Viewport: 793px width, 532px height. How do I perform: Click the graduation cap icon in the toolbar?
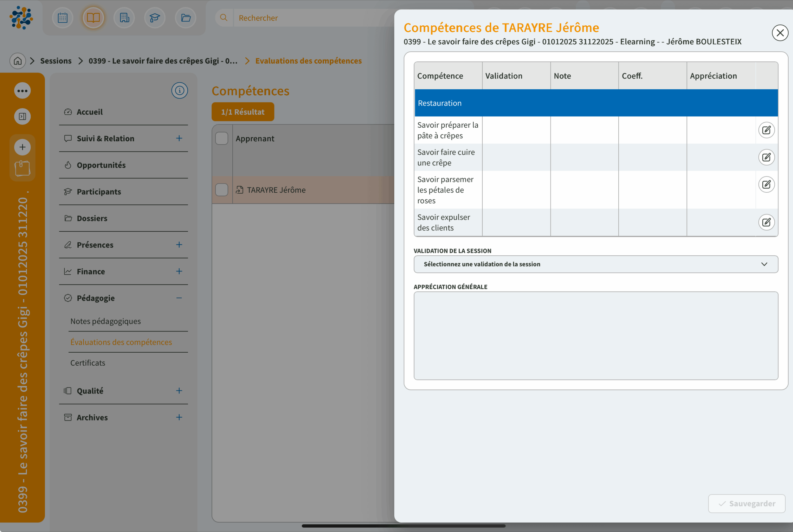pos(155,18)
